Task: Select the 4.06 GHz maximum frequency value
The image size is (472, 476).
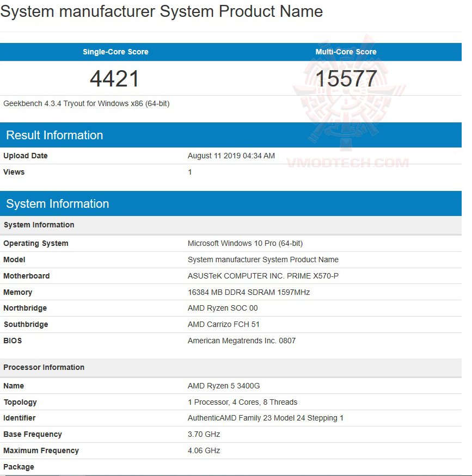Action: coord(204,451)
